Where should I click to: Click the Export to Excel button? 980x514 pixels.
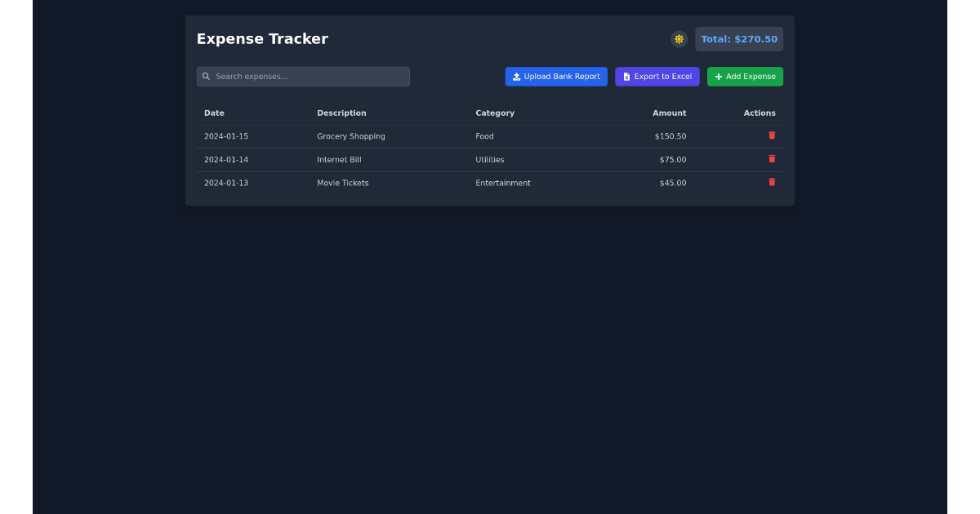pyautogui.click(x=657, y=76)
